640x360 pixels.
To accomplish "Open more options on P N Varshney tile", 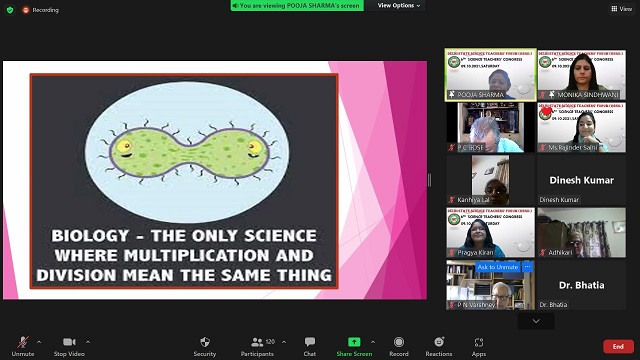I will 527,267.
